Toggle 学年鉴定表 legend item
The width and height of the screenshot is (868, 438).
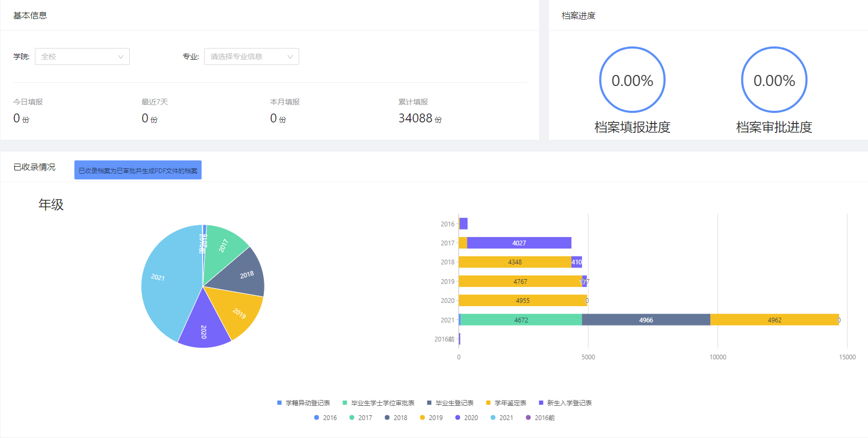[x=507, y=403]
